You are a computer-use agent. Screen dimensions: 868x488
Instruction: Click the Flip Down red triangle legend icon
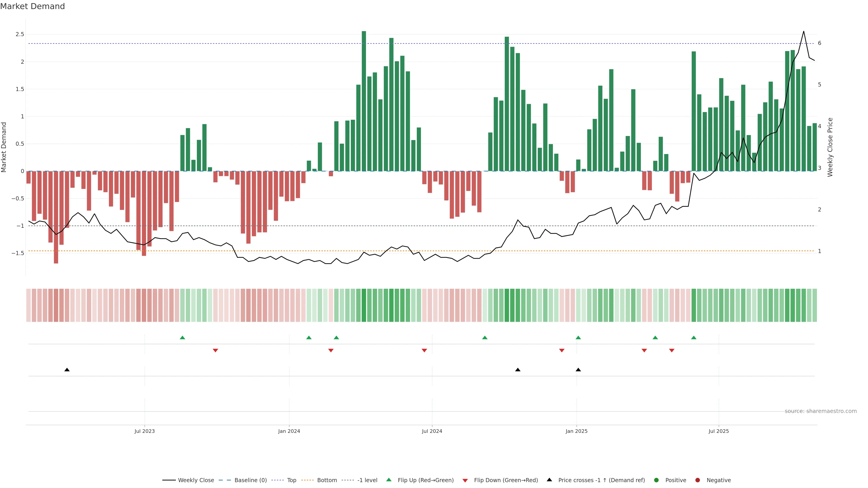pos(465,480)
